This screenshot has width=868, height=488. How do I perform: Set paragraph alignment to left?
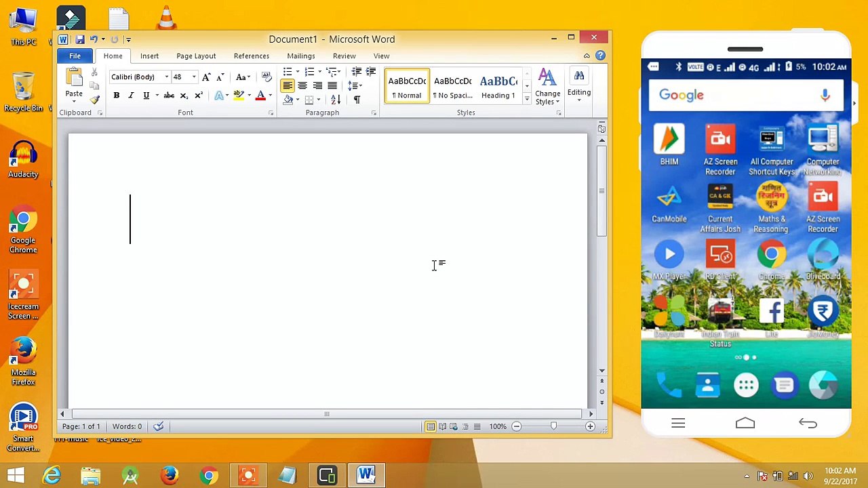point(288,86)
